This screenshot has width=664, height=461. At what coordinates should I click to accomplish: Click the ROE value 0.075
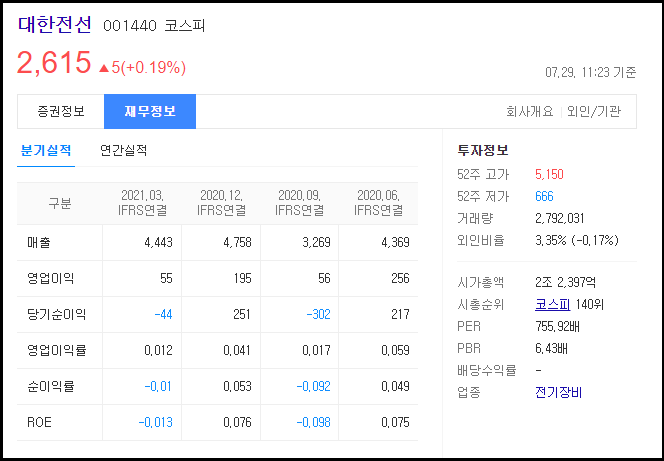[395, 422]
